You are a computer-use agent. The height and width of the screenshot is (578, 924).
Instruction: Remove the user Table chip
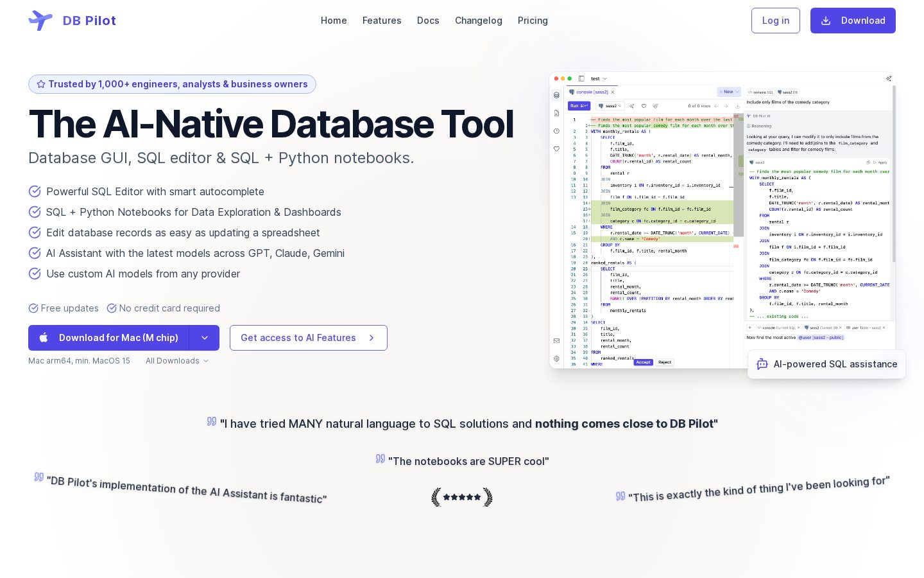point(884,328)
